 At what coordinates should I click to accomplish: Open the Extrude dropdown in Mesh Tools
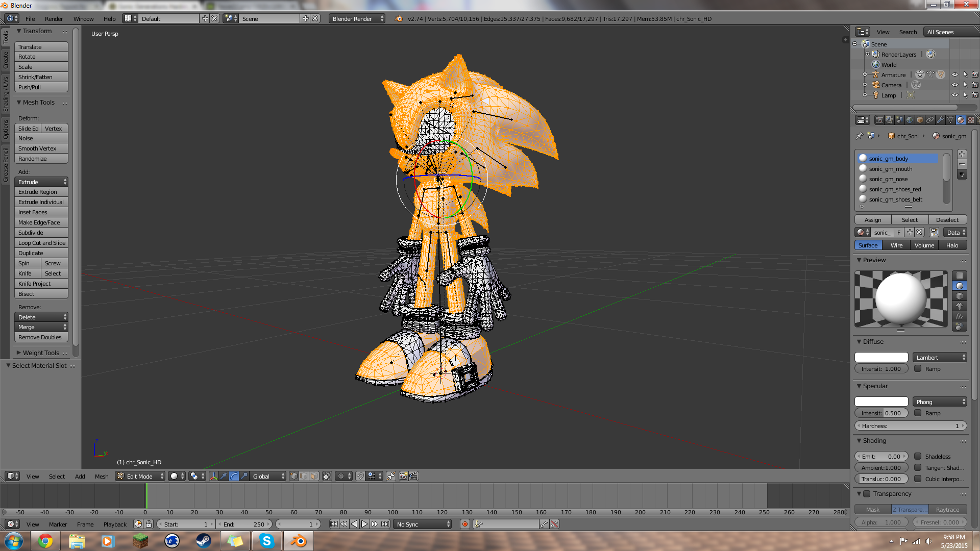[41, 182]
